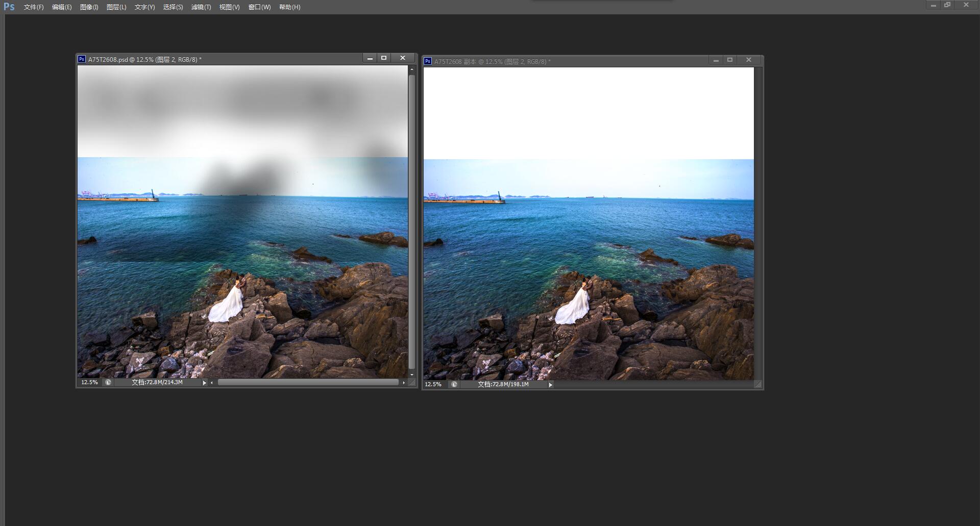Click the Ps icon in A75T2608.psd title bar
This screenshot has width=980, height=526.
(x=82, y=59)
